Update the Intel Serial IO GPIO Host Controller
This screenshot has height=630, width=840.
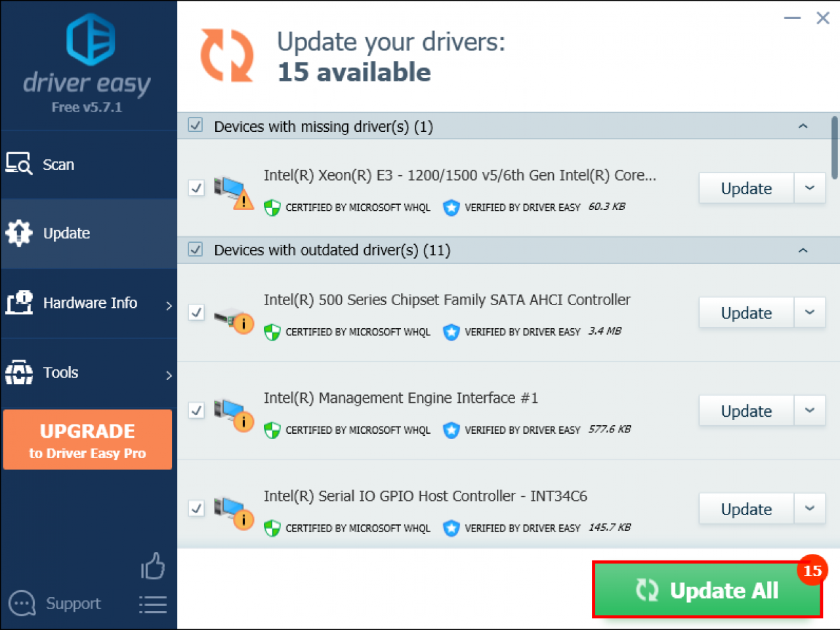coord(745,509)
